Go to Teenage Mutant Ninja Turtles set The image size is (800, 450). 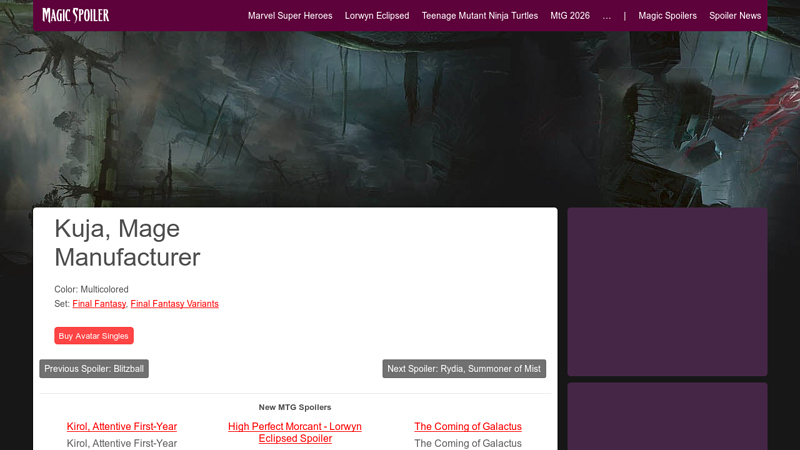(480, 16)
